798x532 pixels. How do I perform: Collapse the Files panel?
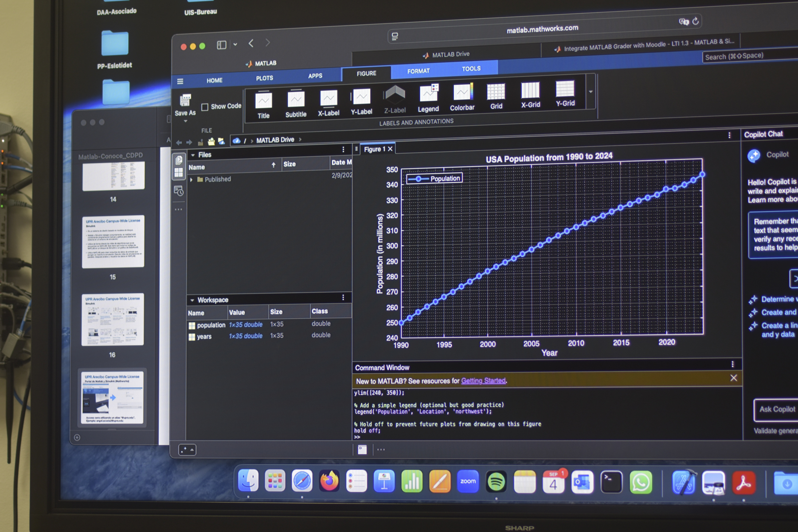point(193,155)
